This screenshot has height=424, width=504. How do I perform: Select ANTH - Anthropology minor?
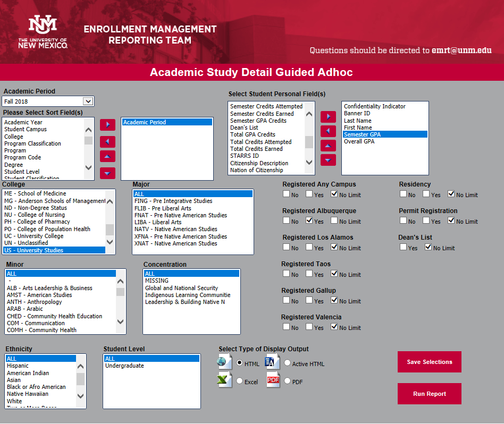pos(34,302)
